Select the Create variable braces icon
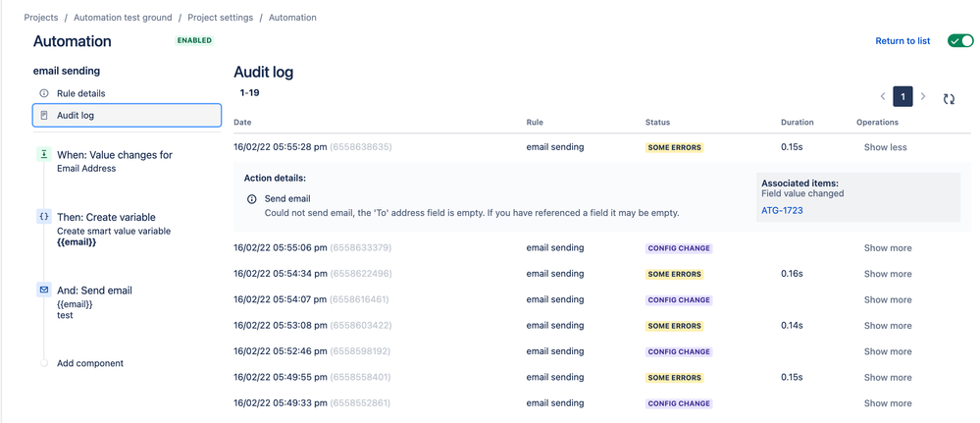This screenshot has height=423, width=980. tap(44, 217)
